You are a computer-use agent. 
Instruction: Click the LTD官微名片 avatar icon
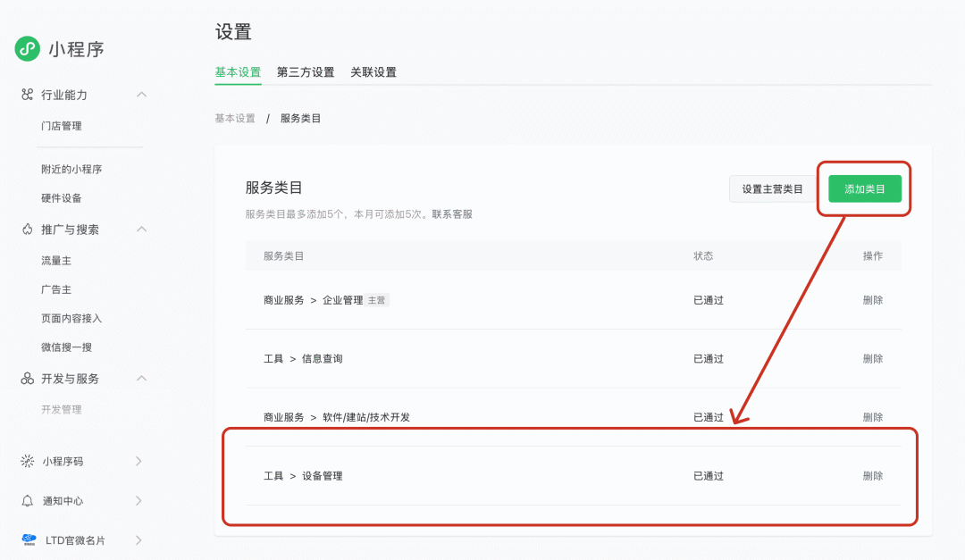click(x=29, y=540)
